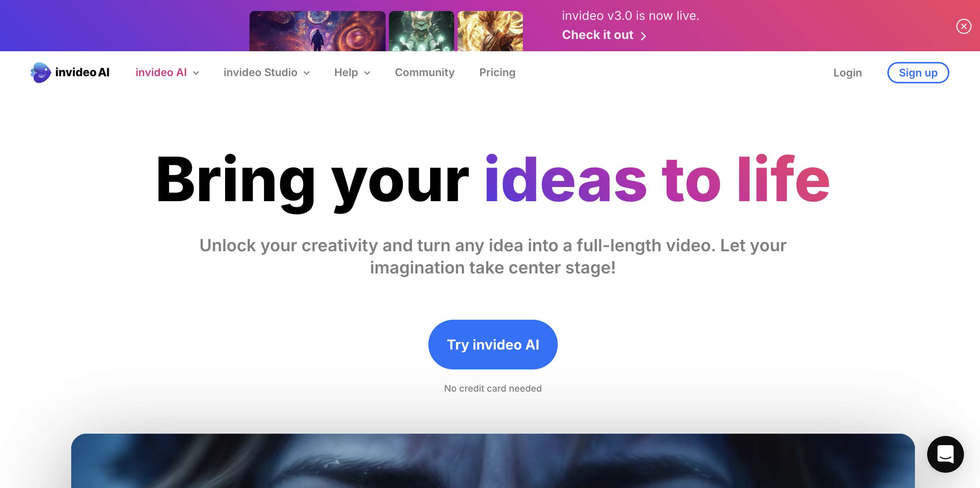980x488 pixels.
Task: Select the invideo Studio menu label
Action: 260,72
